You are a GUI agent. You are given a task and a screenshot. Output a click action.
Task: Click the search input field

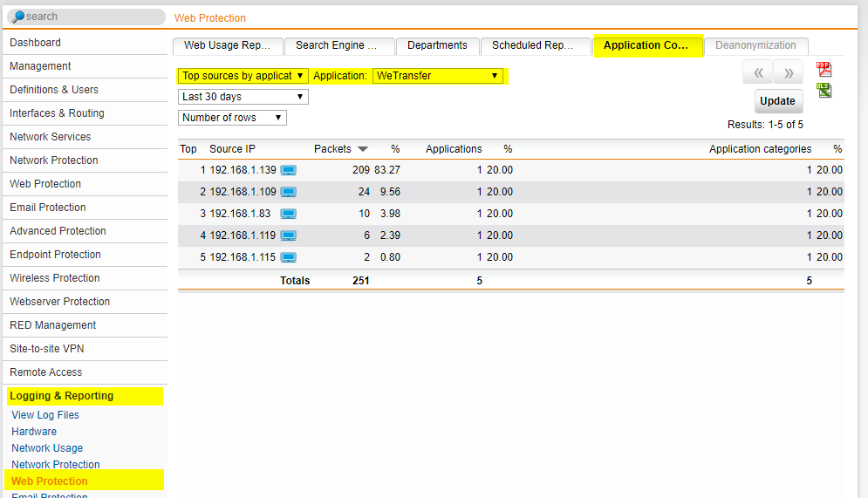tap(87, 17)
